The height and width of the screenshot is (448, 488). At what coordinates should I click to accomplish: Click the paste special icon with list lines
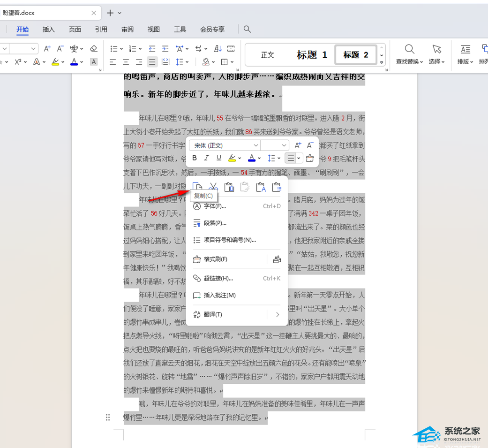coord(277,187)
